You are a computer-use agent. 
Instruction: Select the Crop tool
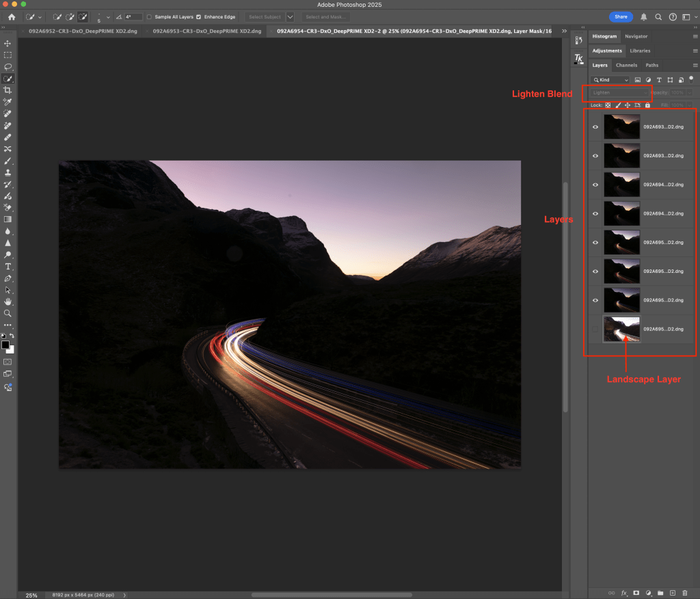click(8, 90)
